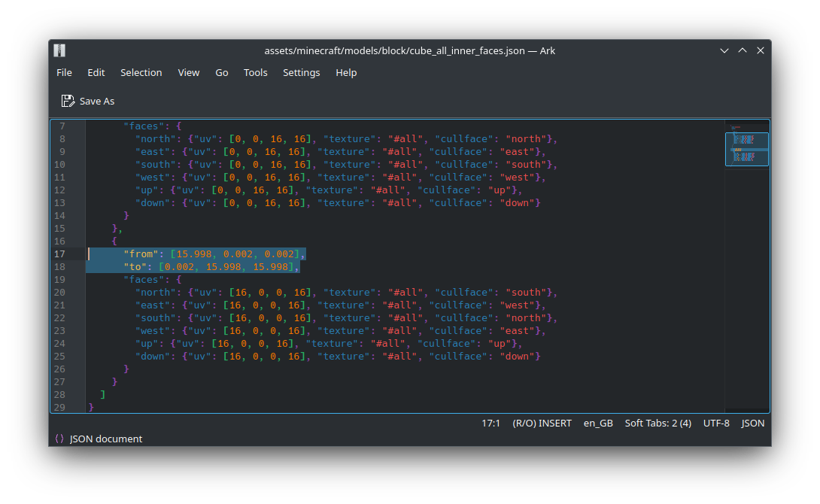Click "faces" key on line 7
The width and height of the screenshot is (820, 504).
click(x=144, y=126)
